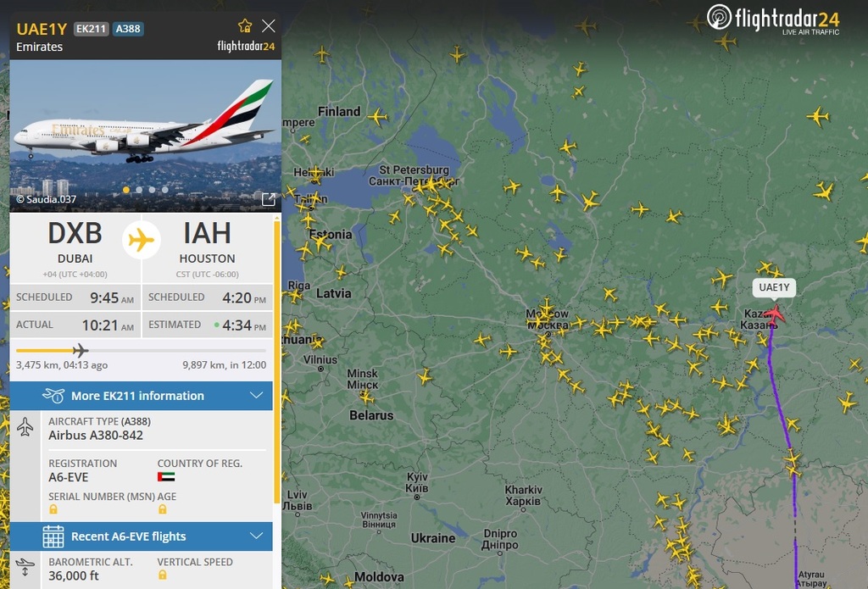The image size is (868, 589).
Task: Show the third aircraft photo dot
Action: pyautogui.click(x=152, y=190)
